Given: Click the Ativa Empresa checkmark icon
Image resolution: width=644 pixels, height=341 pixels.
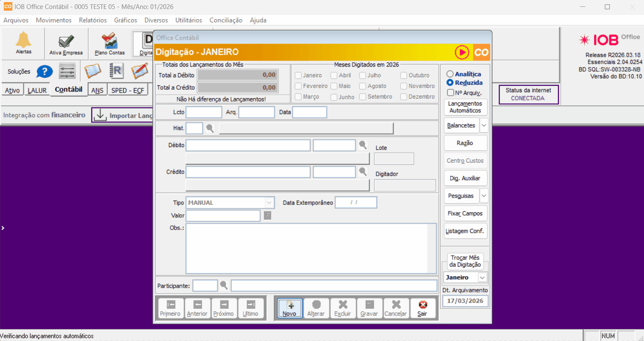Looking at the screenshot, I should tap(66, 41).
